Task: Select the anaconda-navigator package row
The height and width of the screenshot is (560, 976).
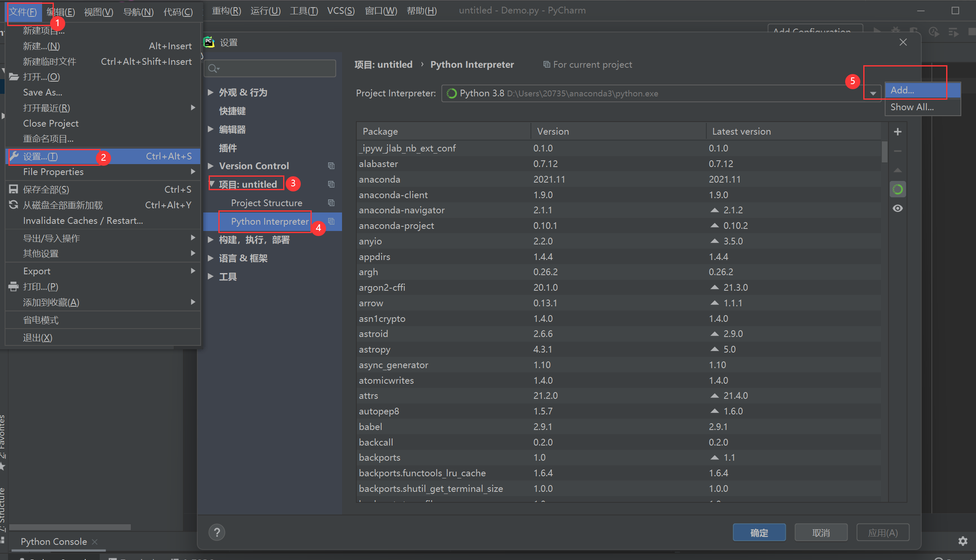Action: tap(619, 210)
